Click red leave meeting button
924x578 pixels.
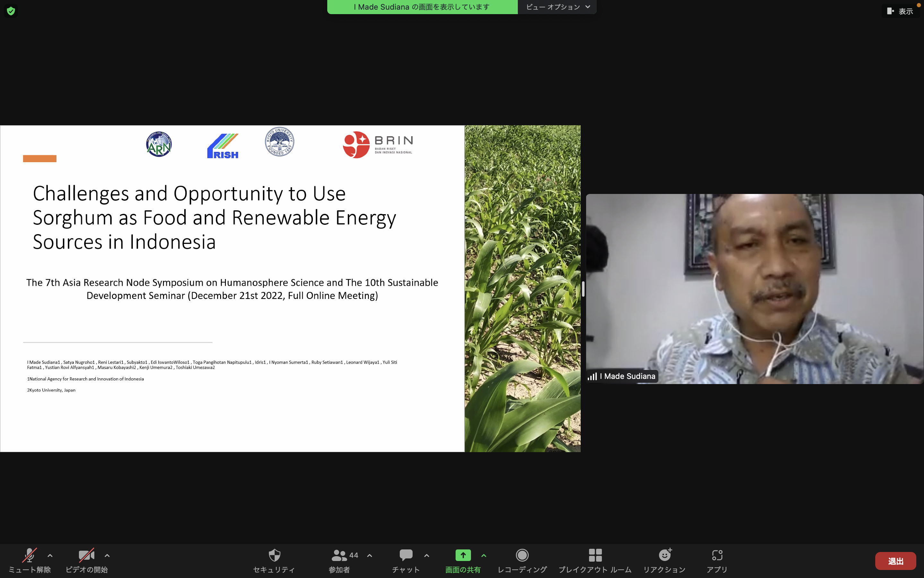click(895, 561)
